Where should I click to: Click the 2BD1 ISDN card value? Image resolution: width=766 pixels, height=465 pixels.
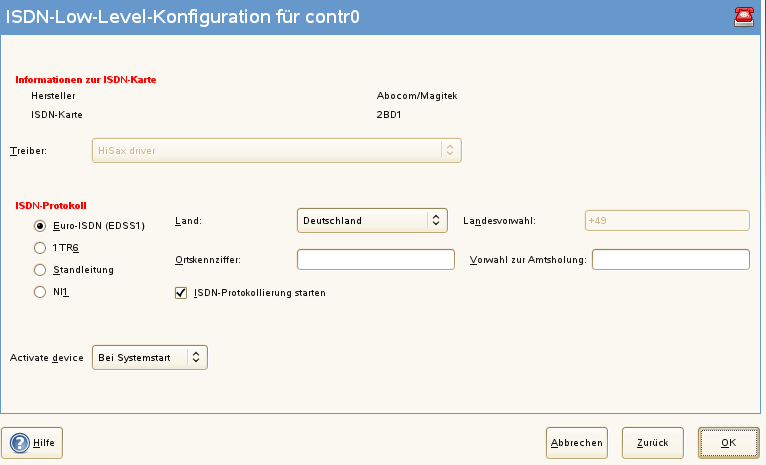[x=388, y=115]
